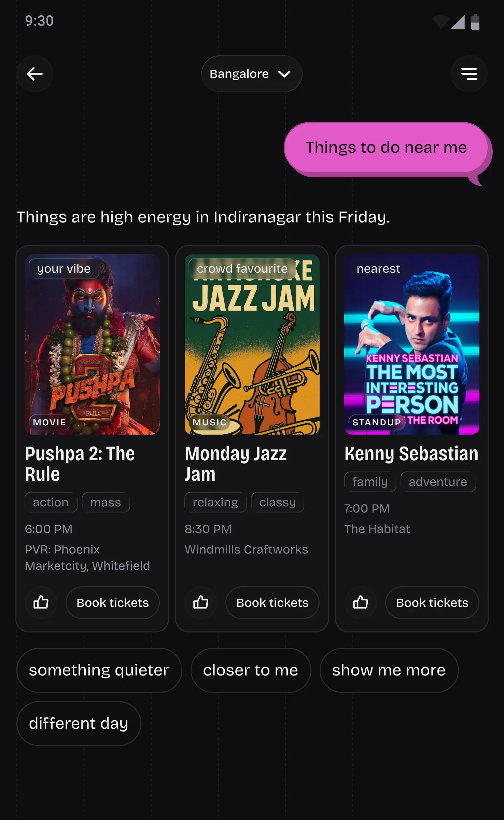
Task: Choose the 'something quieter' suggestion chip
Action: click(x=99, y=670)
